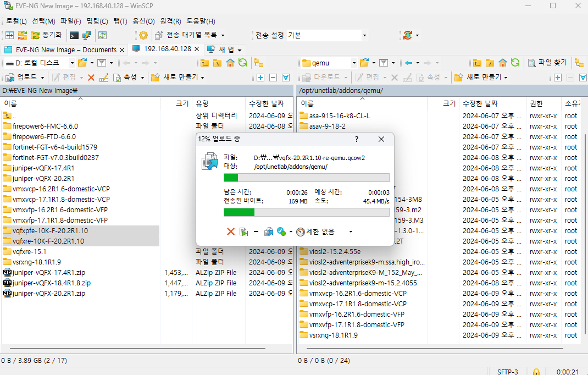Open the 명령(C) menu
The width and height of the screenshot is (588, 375).
(x=97, y=21)
